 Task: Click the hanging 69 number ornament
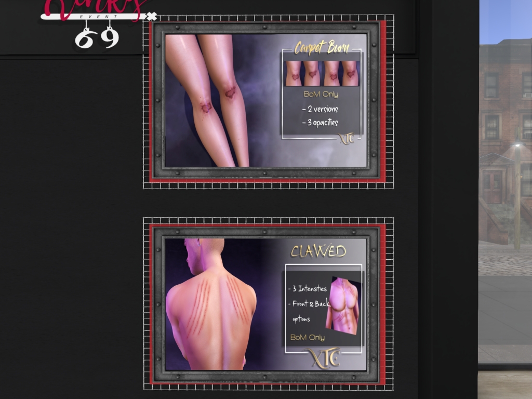pos(97,38)
